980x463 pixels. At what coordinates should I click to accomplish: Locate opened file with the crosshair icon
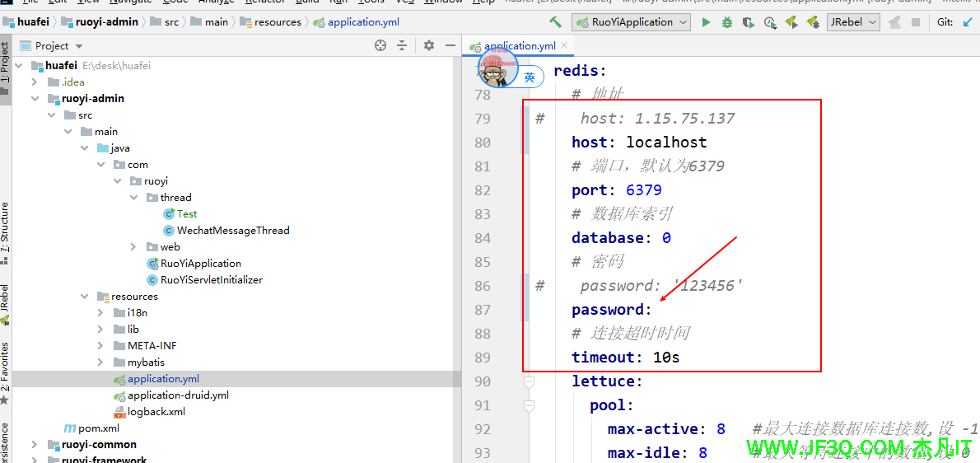point(380,46)
